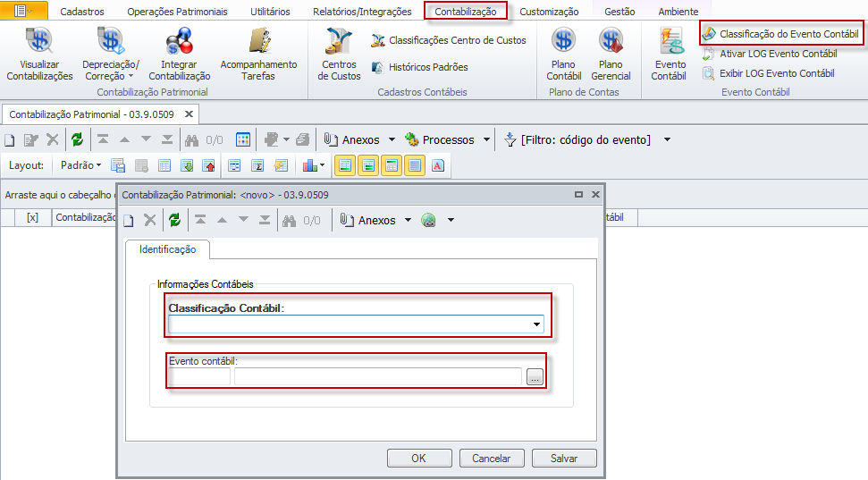Open the Padrão layout dropdown

pyautogui.click(x=80, y=165)
